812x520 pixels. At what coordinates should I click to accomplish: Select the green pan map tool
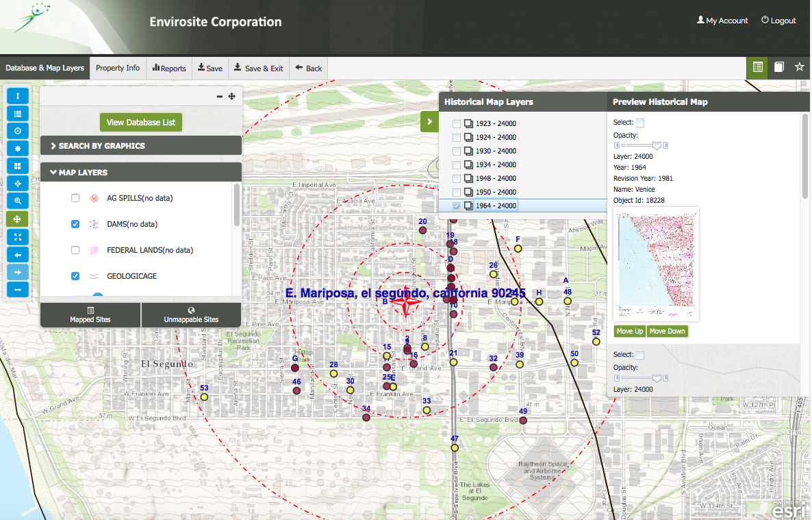18,219
